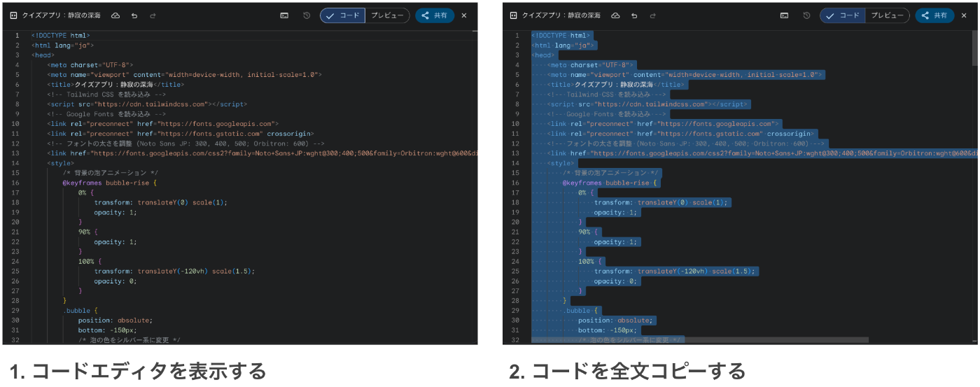This screenshot has width=980, height=387.
Task: Click the <style> line in left editor
Action: tap(60, 162)
